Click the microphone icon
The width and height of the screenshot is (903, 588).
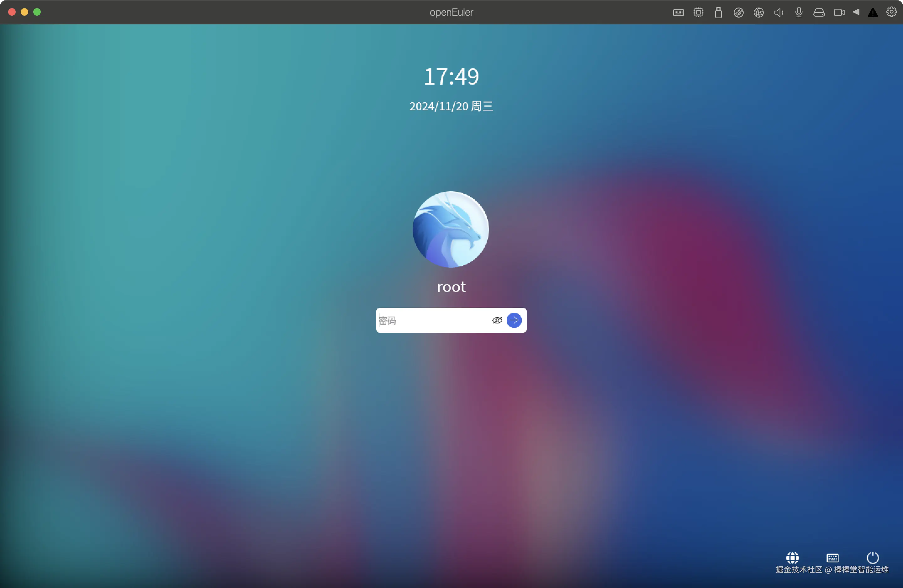click(x=799, y=13)
